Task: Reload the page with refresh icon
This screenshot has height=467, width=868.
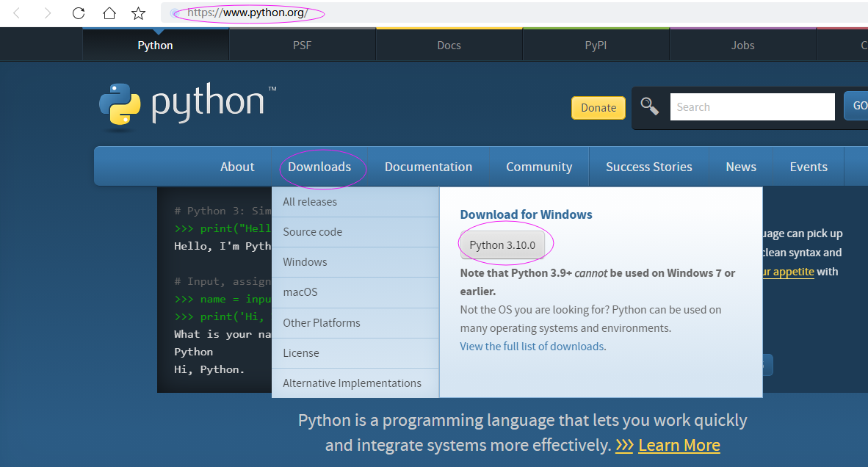Action: click(79, 13)
